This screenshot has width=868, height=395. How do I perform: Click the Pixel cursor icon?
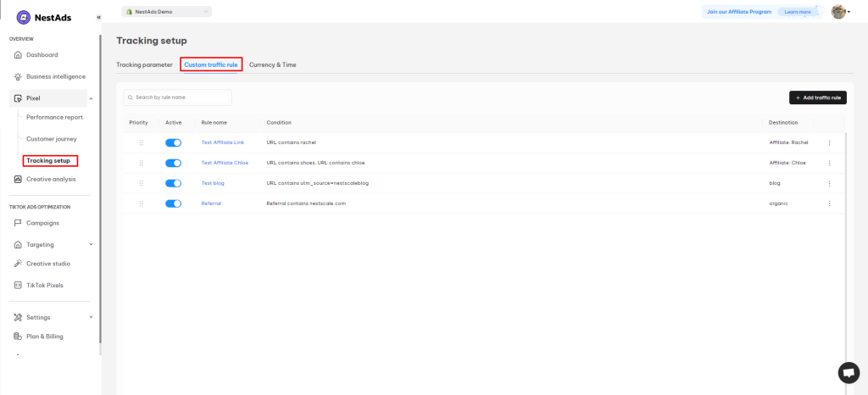(x=18, y=98)
